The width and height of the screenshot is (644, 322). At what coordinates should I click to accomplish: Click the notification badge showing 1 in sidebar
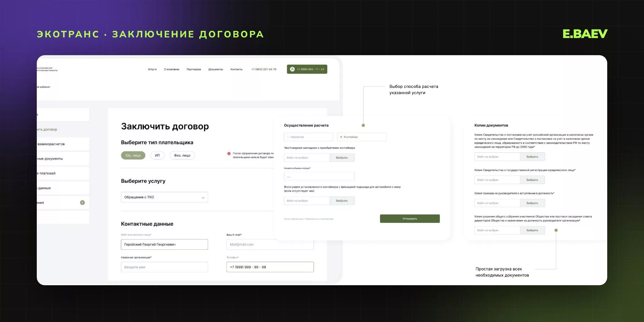[x=82, y=203]
